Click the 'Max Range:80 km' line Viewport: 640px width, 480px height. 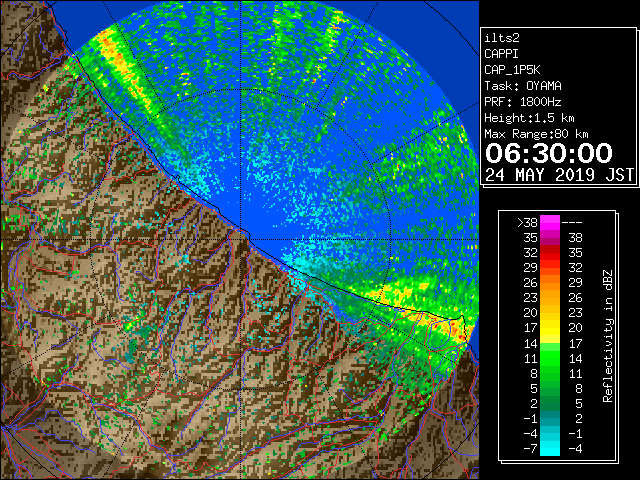click(x=536, y=134)
